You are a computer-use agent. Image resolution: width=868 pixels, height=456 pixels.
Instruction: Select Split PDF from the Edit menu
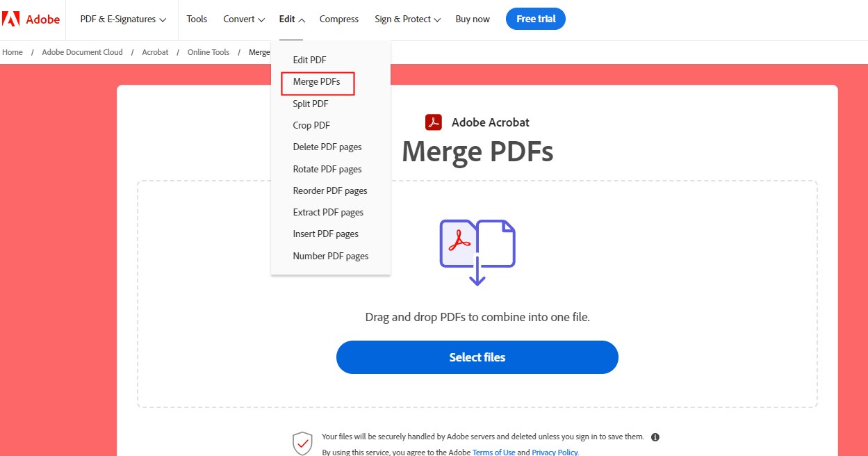[x=310, y=104]
